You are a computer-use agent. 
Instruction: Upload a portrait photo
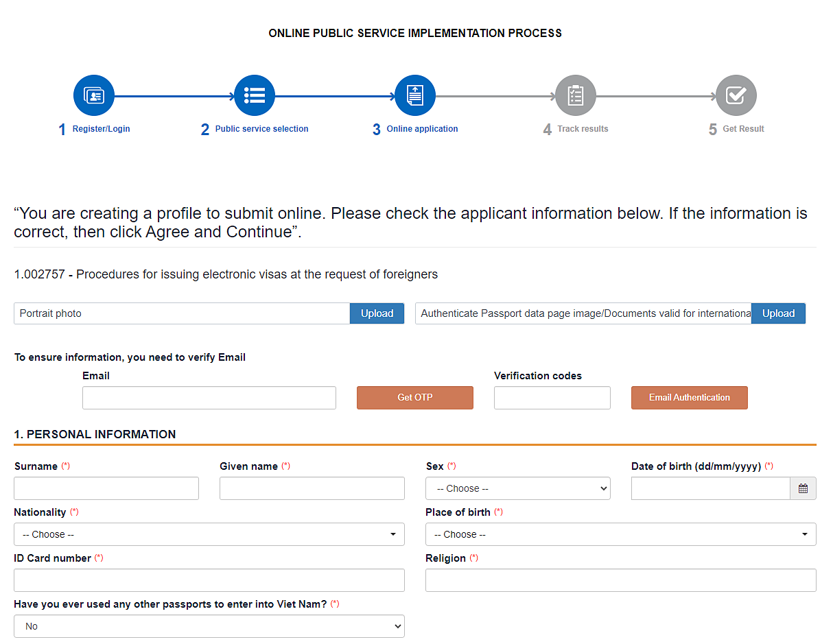point(377,313)
